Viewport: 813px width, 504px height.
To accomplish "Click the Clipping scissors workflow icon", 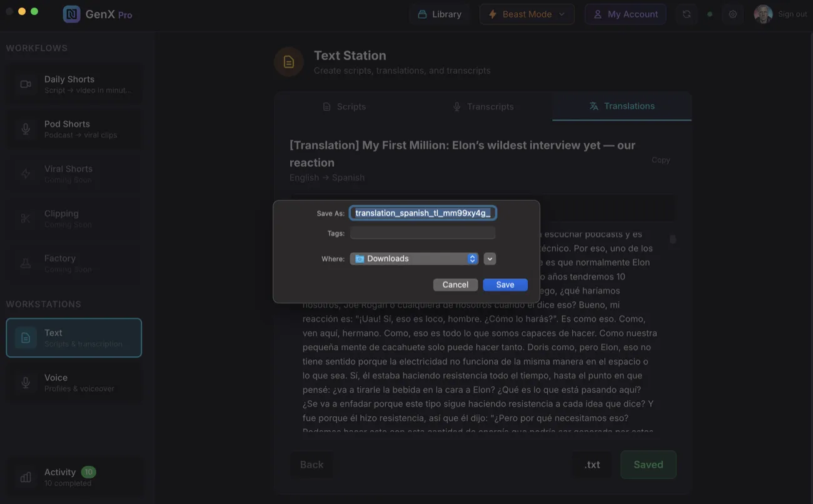I will click(25, 218).
